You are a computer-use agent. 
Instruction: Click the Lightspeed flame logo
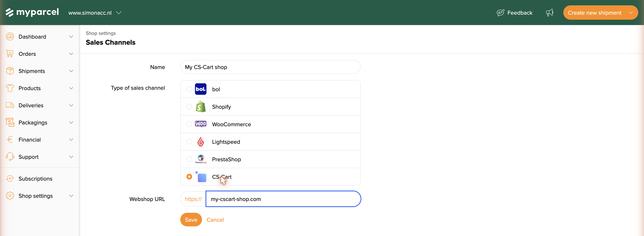point(201,142)
